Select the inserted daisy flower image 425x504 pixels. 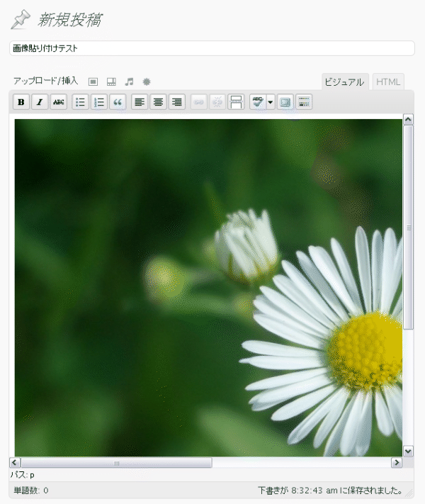point(208,288)
